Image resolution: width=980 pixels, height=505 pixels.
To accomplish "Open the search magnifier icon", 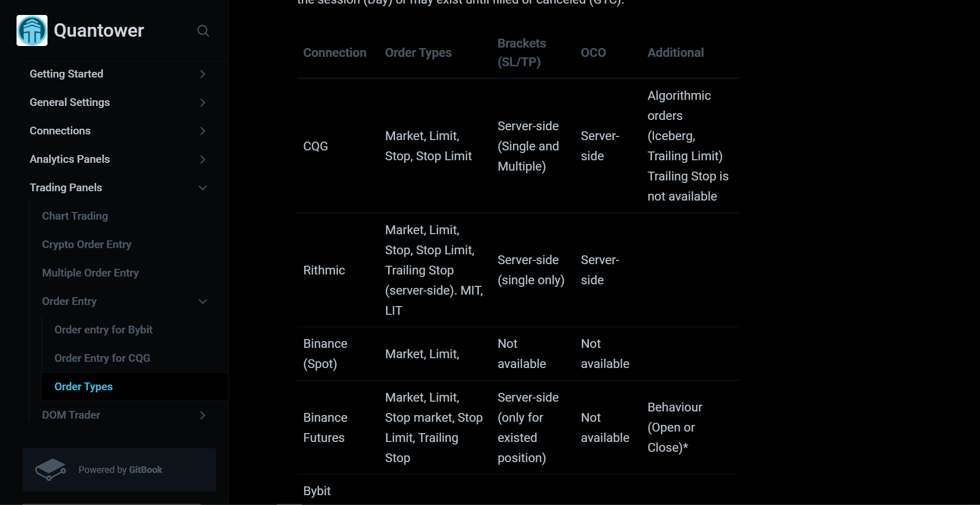I will (x=203, y=31).
